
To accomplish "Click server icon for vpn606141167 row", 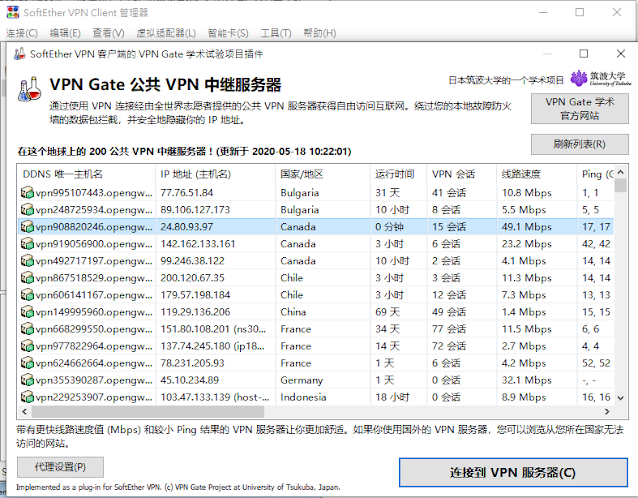I will (x=27, y=295).
